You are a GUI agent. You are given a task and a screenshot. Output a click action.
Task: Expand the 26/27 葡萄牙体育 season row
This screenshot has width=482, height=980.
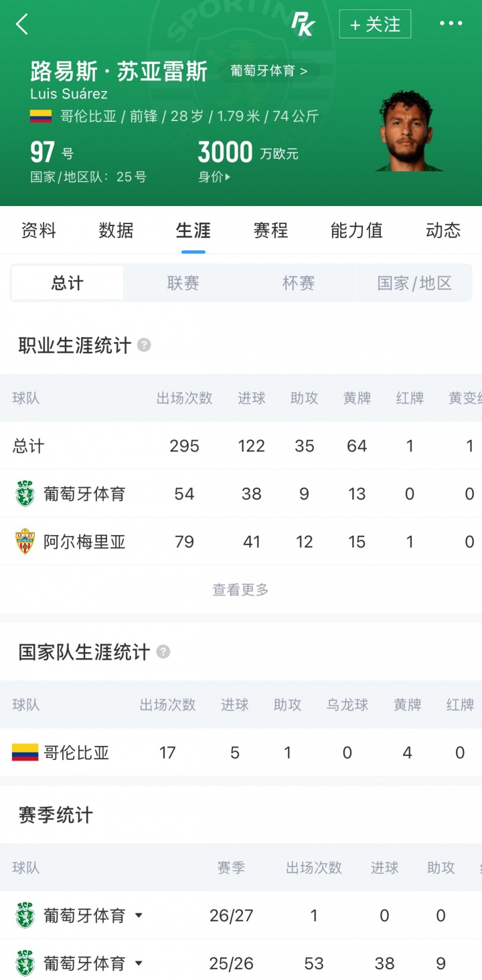click(139, 915)
